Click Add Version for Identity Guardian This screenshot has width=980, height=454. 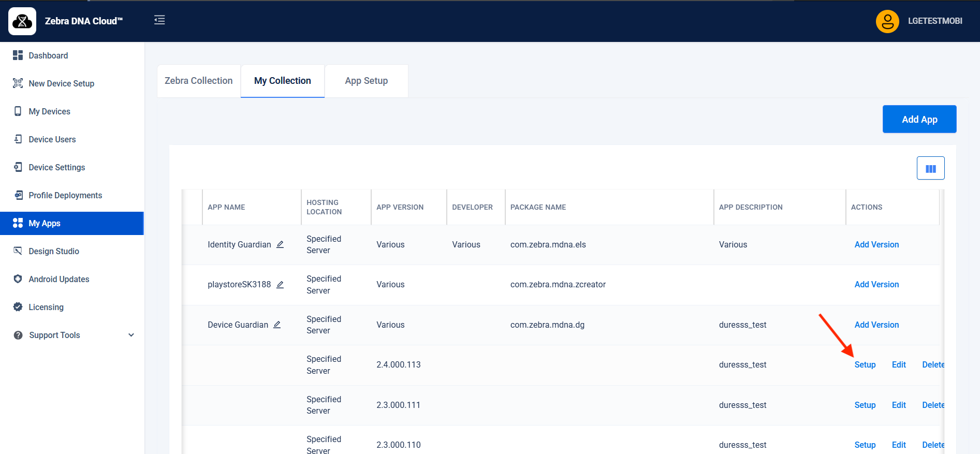[x=876, y=244]
